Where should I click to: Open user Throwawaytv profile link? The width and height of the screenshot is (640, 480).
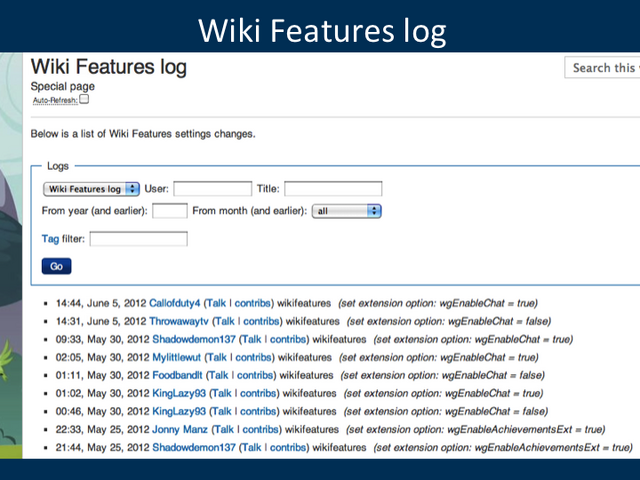point(179,321)
